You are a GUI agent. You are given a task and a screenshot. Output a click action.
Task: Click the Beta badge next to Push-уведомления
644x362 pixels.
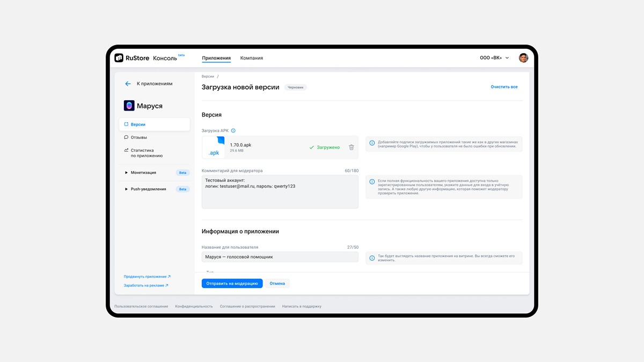pyautogui.click(x=182, y=189)
